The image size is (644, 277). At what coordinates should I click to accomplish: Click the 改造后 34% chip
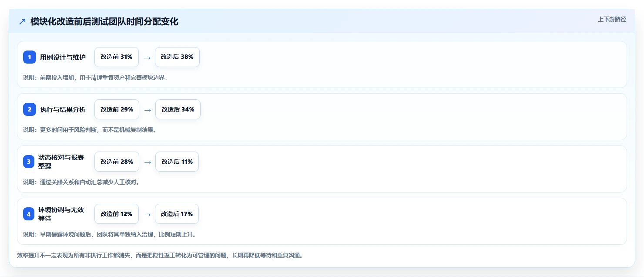tap(178, 109)
